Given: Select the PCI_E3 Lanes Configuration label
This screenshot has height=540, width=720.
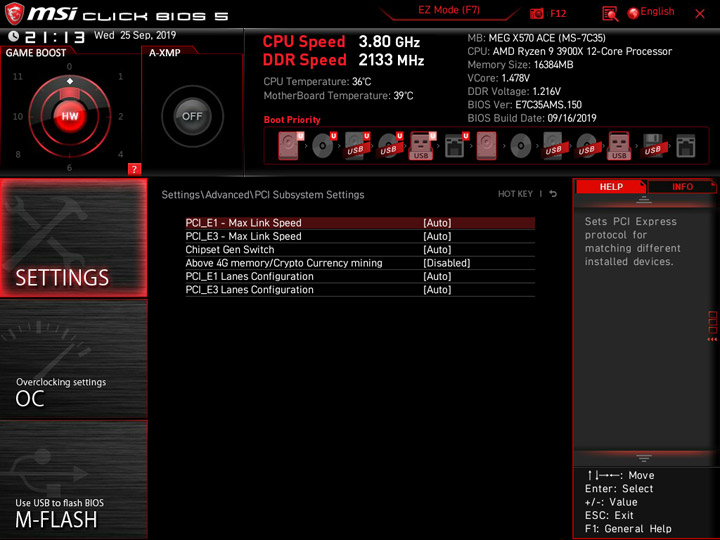Looking at the screenshot, I should click(x=249, y=290).
